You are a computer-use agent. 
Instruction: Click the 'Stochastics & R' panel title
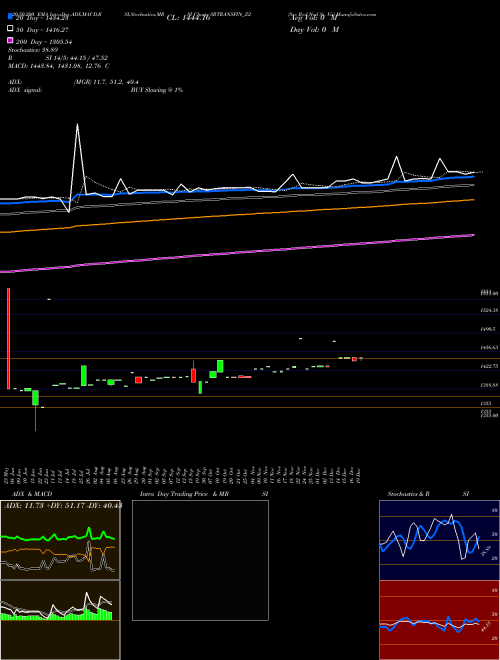click(409, 494)
